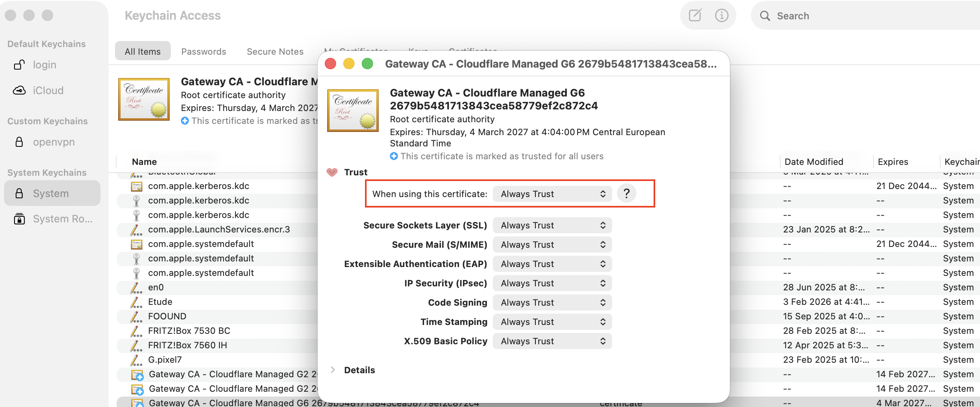Click the new item compose icon
The height and width of the screenshot is (407, 980).
[x=695, y=15]
